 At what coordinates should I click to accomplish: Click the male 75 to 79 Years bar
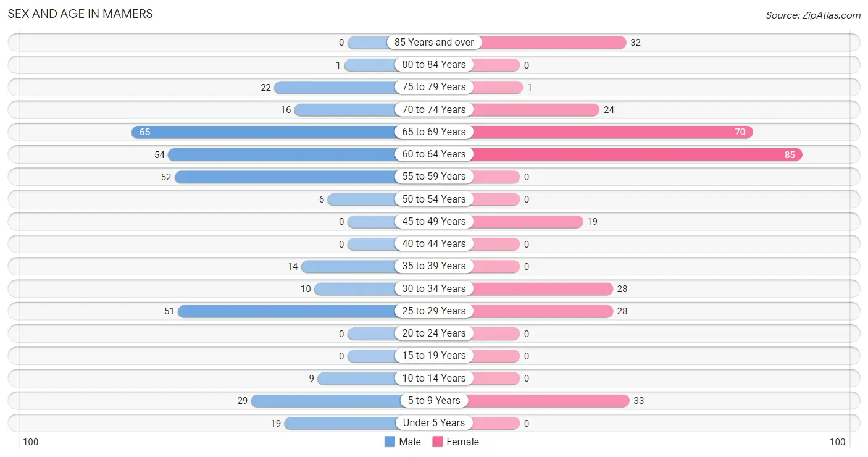tap(336, 88)
